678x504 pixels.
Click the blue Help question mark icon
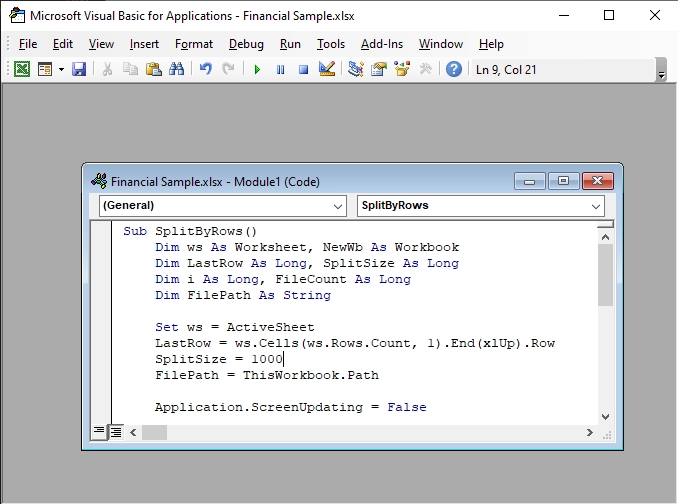pyautogui.click(x=454, y=69)
